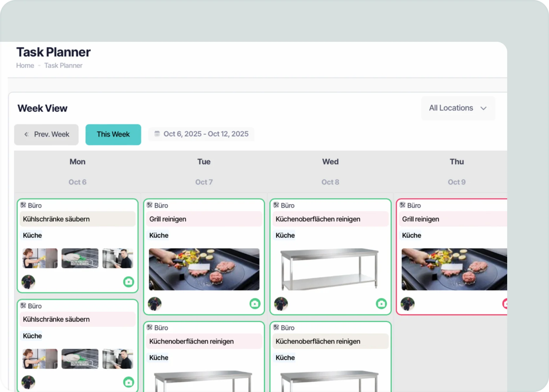Viewport: 549px width, 392px height.
Task: Select the Tue Oct 7 column header
Action: coord(204,172)
